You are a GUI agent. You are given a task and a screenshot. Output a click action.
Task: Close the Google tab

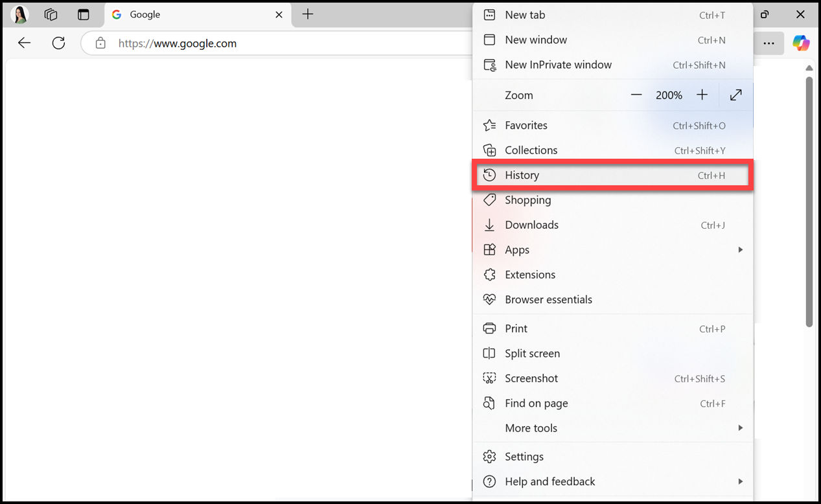(x=279, y=14)
